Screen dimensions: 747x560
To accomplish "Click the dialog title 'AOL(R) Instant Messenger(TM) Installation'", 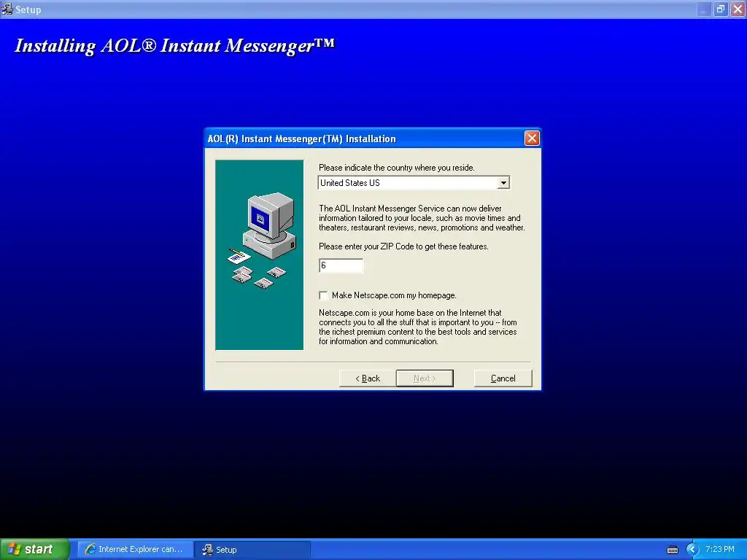I will (x=301, y=139).
